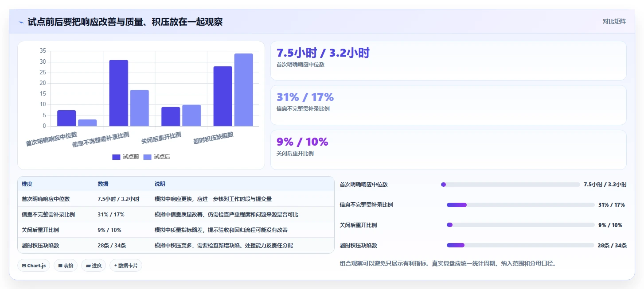Select the 进度 chip
644x289 pixels.
(x=94, y=266)
